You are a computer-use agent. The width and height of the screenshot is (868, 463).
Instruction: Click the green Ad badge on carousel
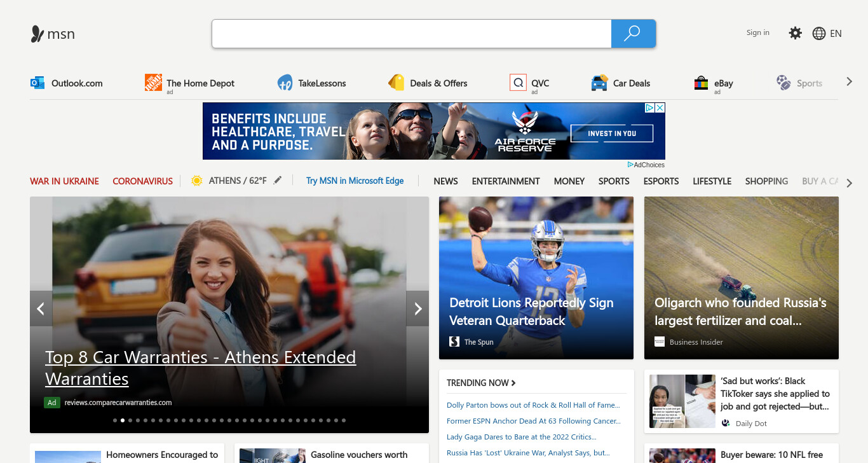pyautogui.click(x=52, y=403)
